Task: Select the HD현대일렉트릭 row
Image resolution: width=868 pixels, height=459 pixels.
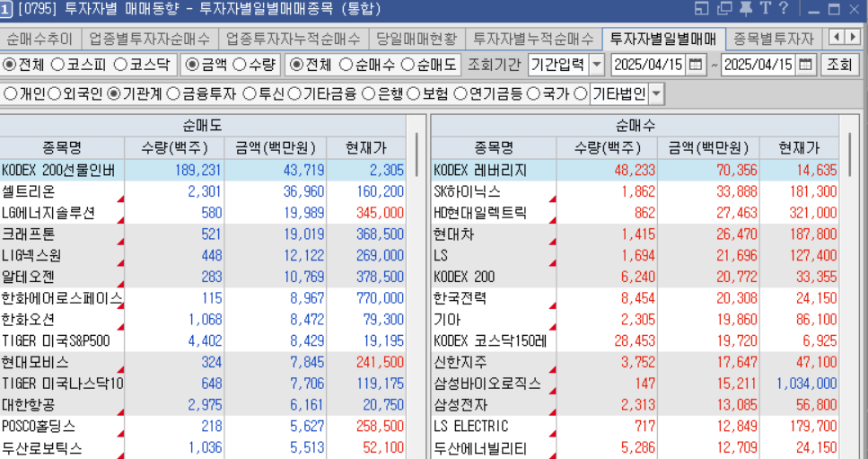Action: [x=636, y=213]
